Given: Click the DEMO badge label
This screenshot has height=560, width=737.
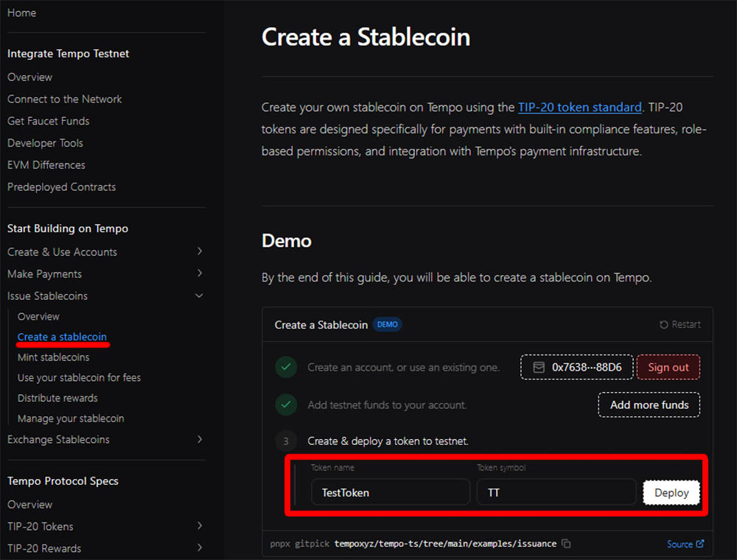Looking at the screenshot, I should pos(388,324).
